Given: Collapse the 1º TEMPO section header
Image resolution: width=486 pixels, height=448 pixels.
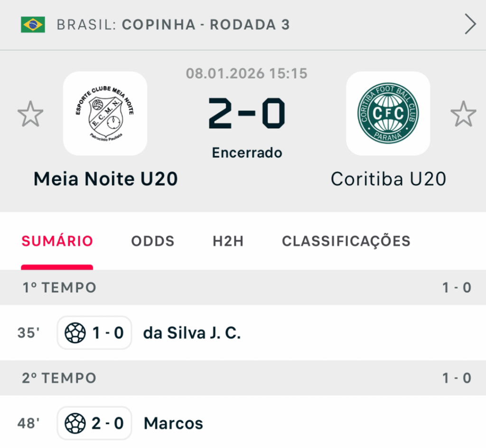Looking at the screenshot, I should (59, 288).
